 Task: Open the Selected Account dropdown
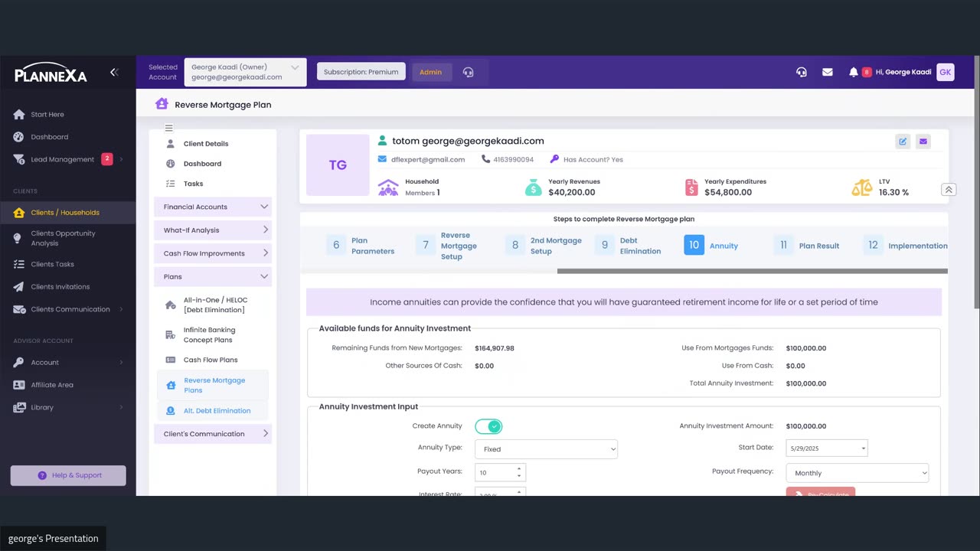click(246, 72)
